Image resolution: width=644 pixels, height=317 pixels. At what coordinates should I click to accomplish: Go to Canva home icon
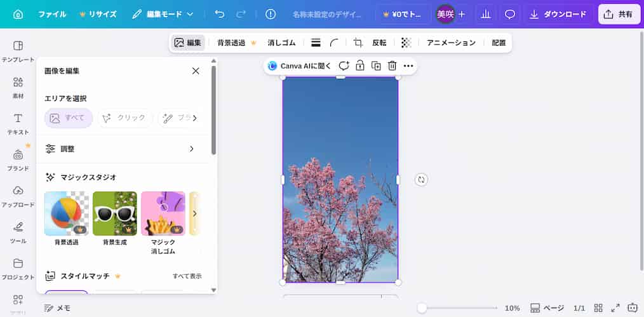18,15
